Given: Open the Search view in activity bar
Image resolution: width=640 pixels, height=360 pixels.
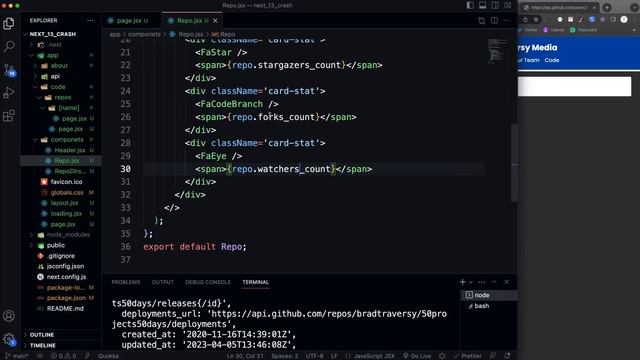Looking at the screenshot, I should (x=9, y=46).
